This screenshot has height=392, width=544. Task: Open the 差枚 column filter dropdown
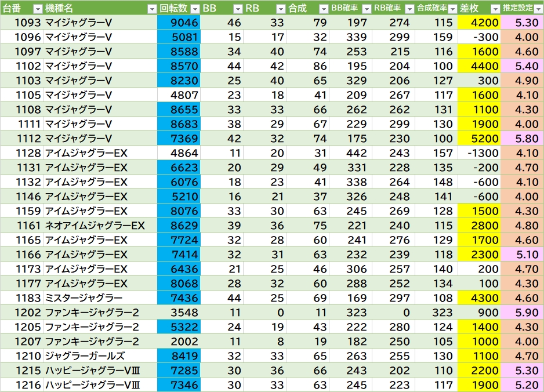click(x=495, y=9)
